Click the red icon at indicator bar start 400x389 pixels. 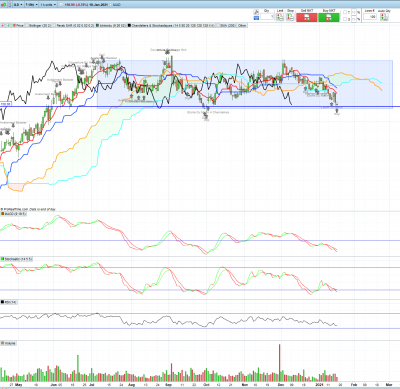3,25
